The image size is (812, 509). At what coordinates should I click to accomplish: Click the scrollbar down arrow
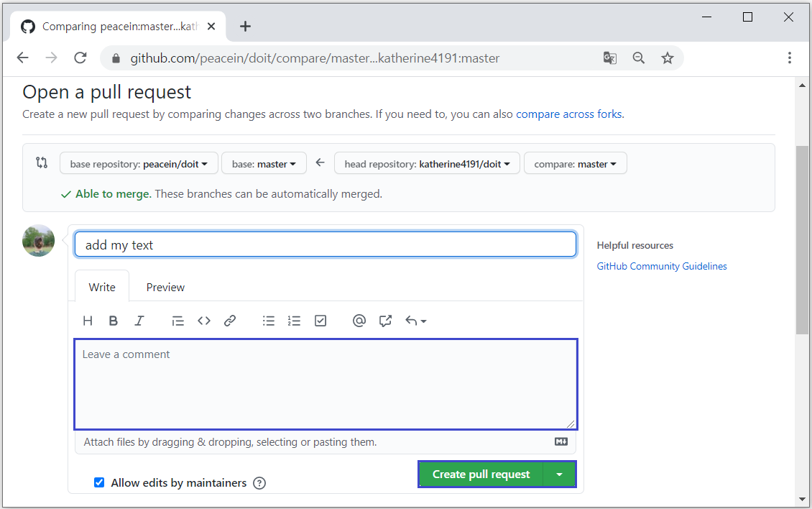pyautogui.click(x=802, y=499)
